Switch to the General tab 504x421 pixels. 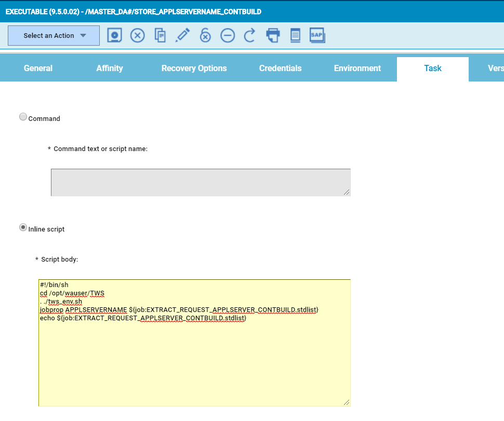38,69
